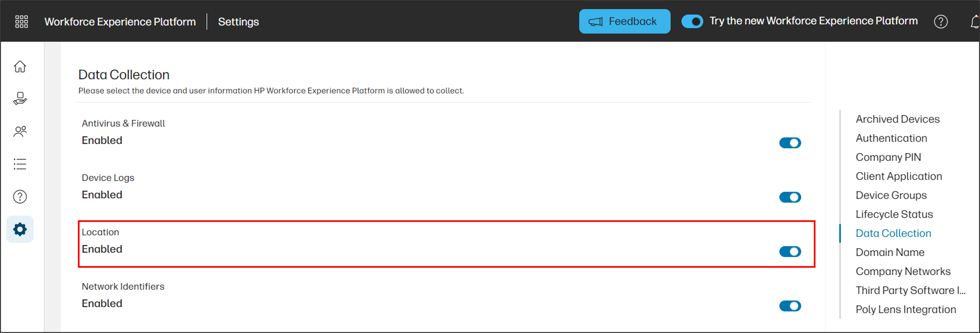This screenshot has height=333, width=980.
Task: Select the Data Collection tab on the right
Action: (893, 233)
